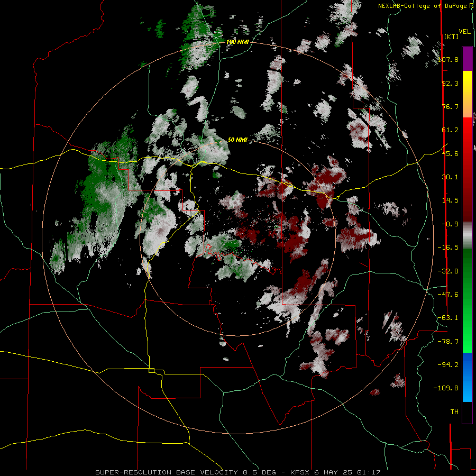Click the -78.7 legend value
The height and width of the screenshot is (476, 476).
(x=448, y=342)
